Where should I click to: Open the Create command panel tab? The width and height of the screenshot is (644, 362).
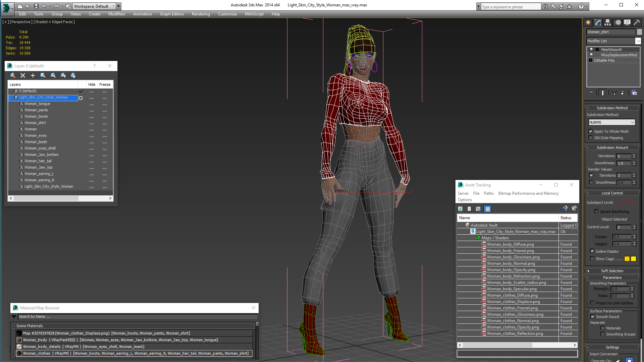coord(588,22)
